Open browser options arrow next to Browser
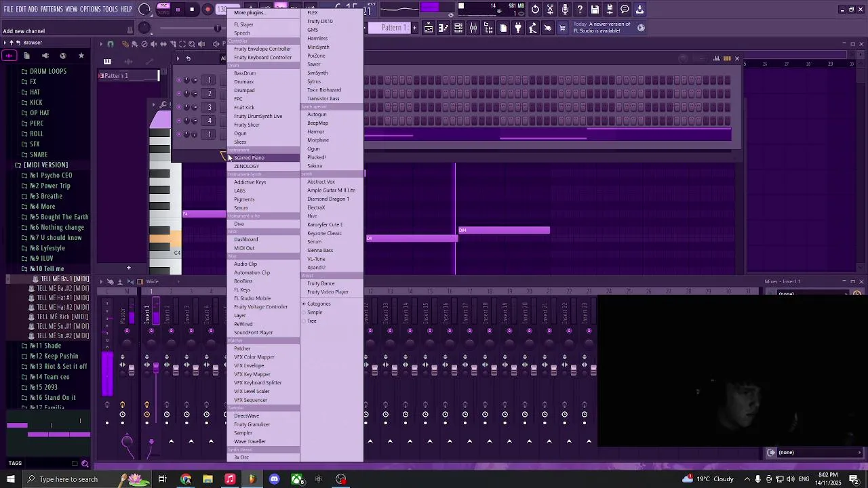 5,43
